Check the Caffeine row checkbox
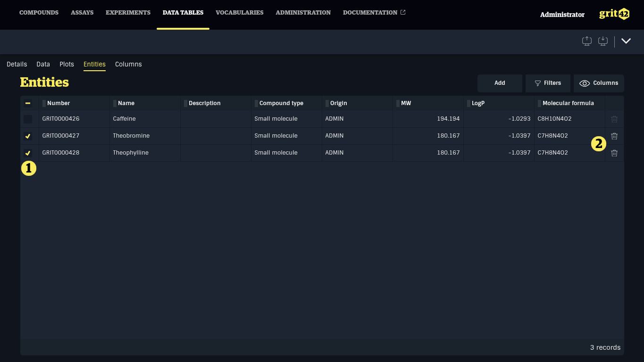Screen dimensions: 644x362 click(28, 119)
